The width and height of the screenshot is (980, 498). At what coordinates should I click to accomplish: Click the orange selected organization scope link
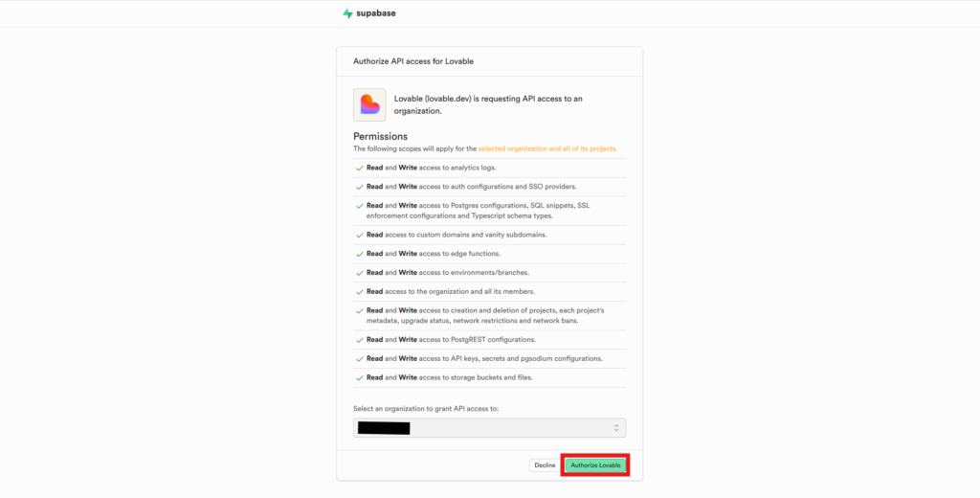(x=547, y=148)
